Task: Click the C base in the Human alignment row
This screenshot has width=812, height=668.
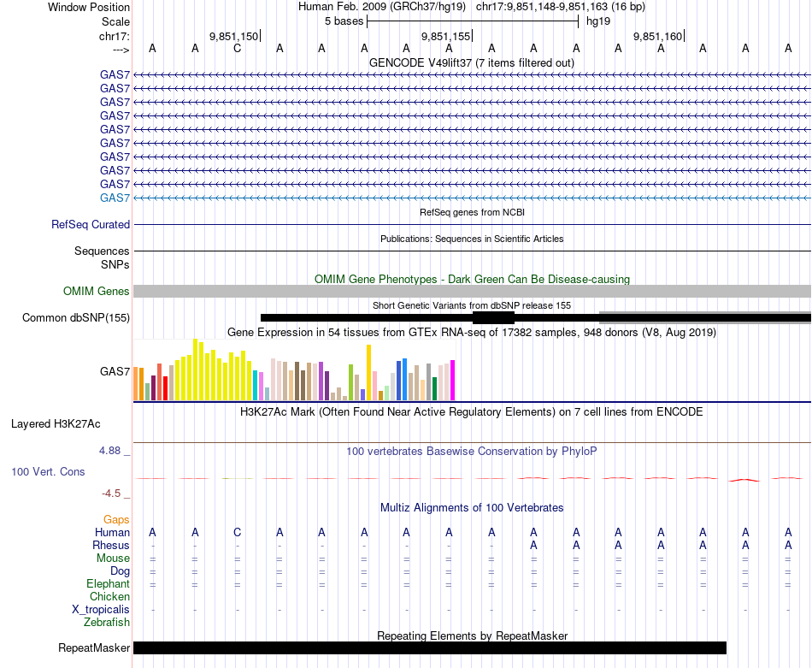Action: coord(237,532)
